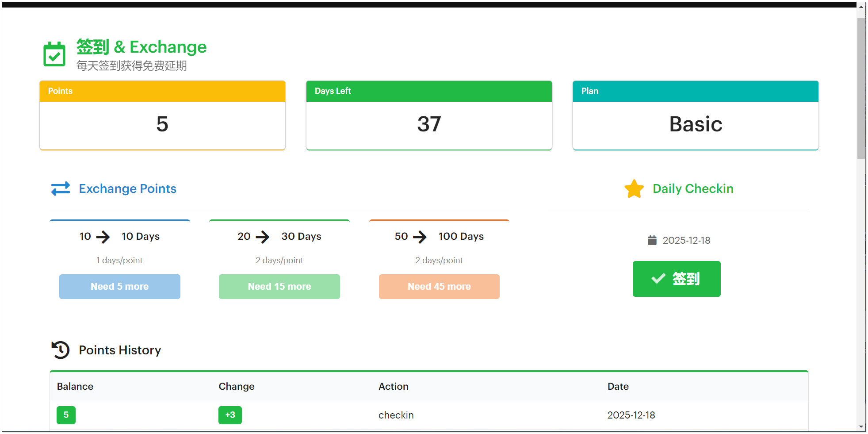This screenshot has height=434, width=868.
Task: Select the Days Left card showing 37
Action: 428,124
